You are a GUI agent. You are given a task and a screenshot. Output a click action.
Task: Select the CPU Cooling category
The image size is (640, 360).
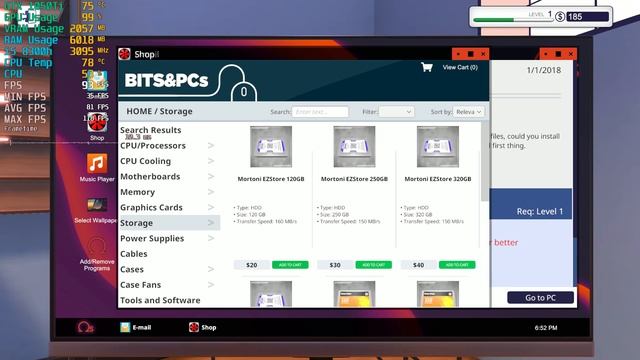click(145, 161)
